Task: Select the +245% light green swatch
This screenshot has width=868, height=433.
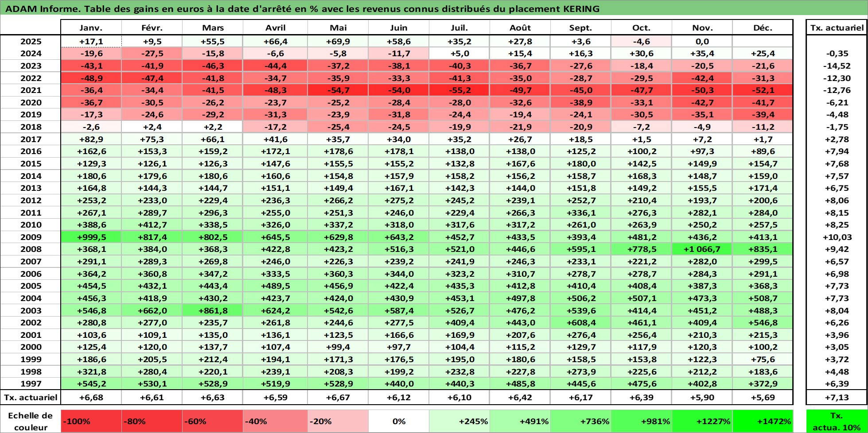Action: (459, 421)
